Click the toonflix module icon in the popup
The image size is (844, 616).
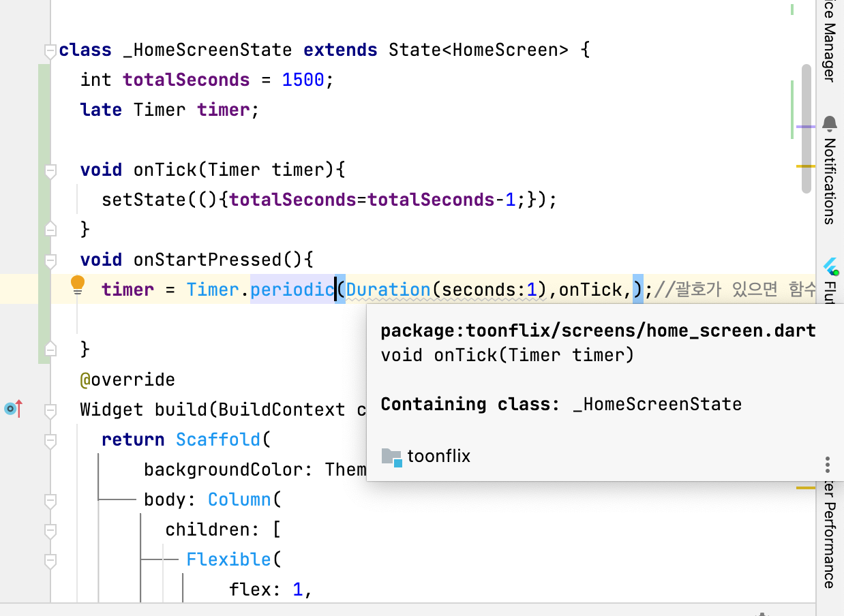[393, 457]
